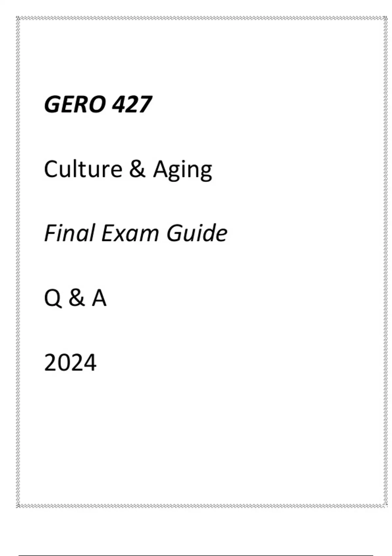
Task: Place cursor on the word "Aging"
Action: coord(183,170)
